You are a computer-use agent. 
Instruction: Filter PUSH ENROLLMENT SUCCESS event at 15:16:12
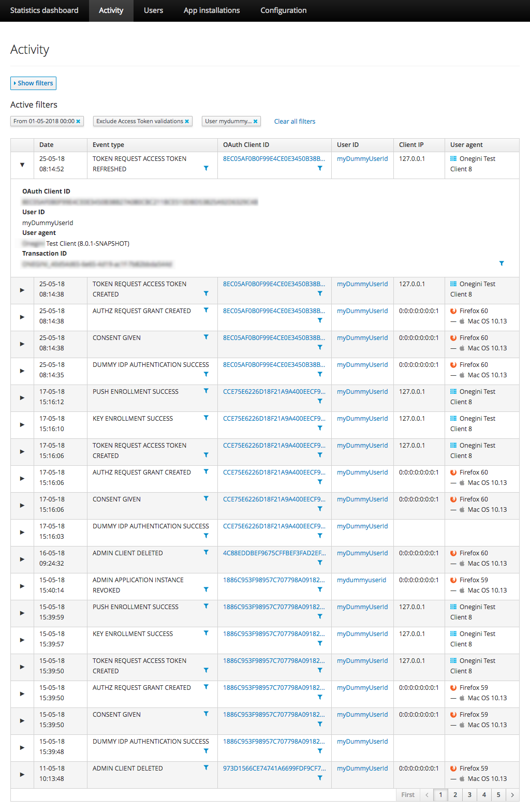pos(206,391)
